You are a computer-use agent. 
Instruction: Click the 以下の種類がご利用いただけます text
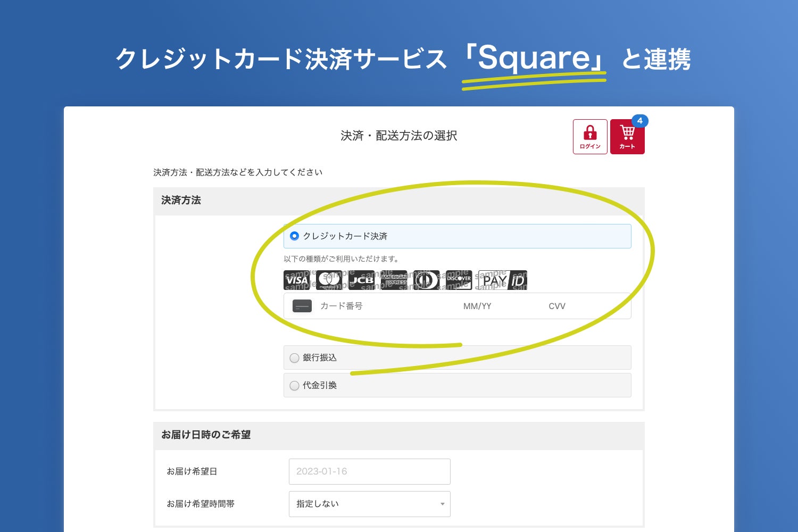(341, 259)
